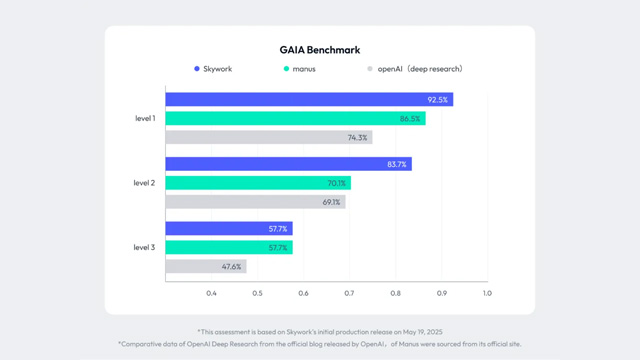
Task: Click the green manus legend dot
Action: 286,69
